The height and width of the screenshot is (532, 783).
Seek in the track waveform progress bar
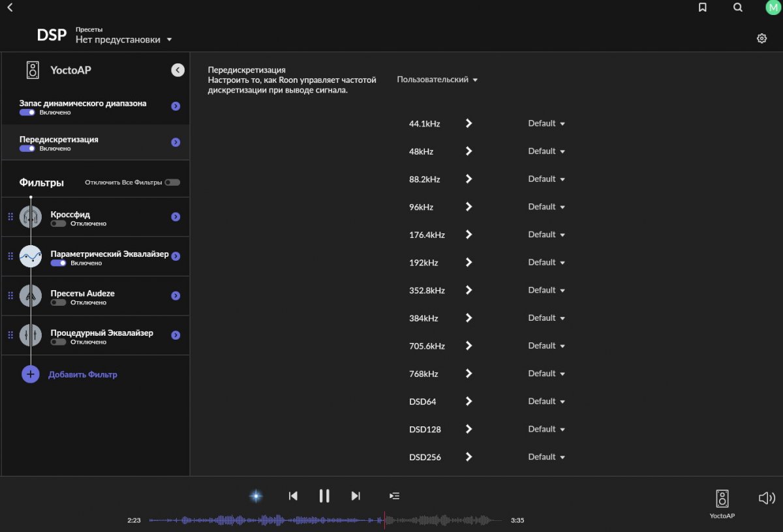pos(326,520)
